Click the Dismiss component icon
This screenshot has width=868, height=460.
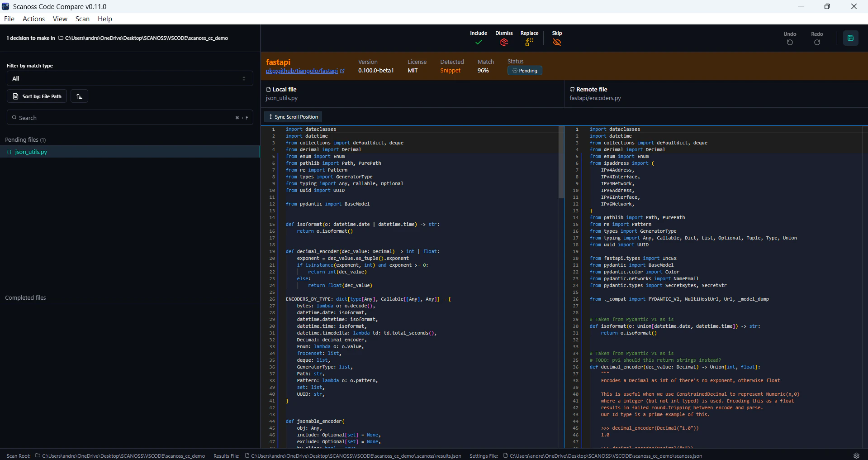point(504,42)
